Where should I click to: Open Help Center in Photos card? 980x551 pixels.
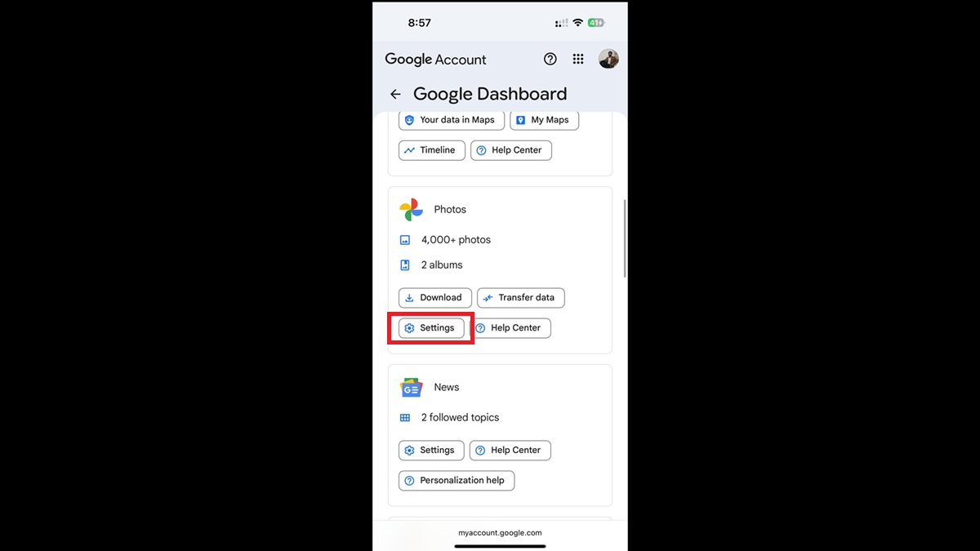510,328
